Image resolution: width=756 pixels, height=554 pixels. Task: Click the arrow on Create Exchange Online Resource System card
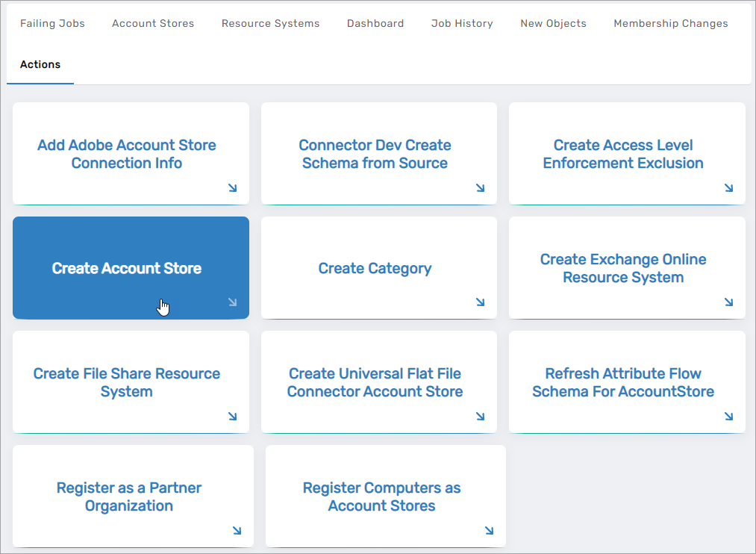(728, 302)
